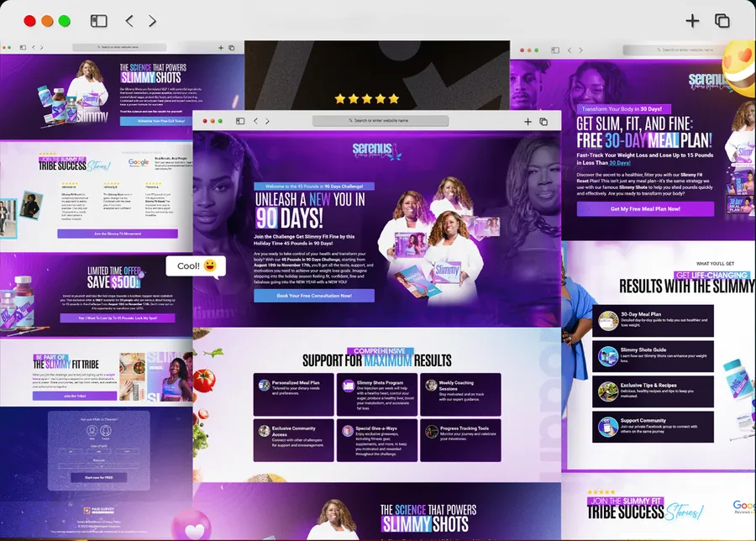Open the day field under Date of birth
Viewport: 756px width, 541px height.
71,452
